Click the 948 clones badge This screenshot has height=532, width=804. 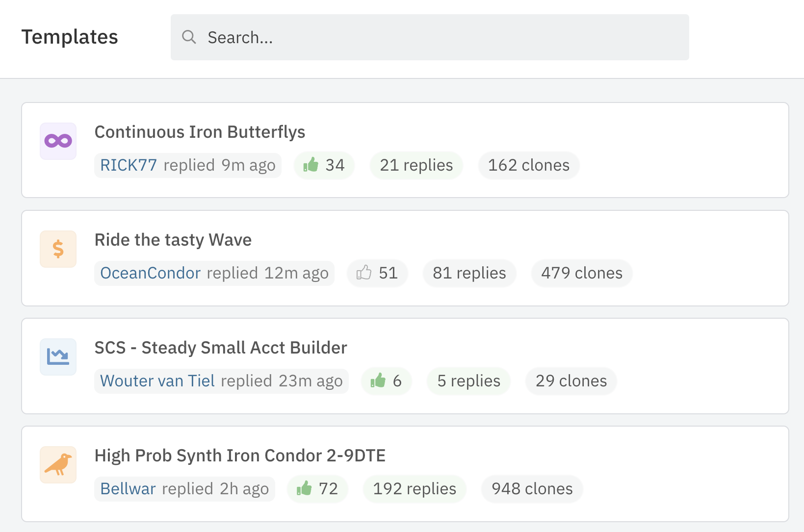click(532, 489)
